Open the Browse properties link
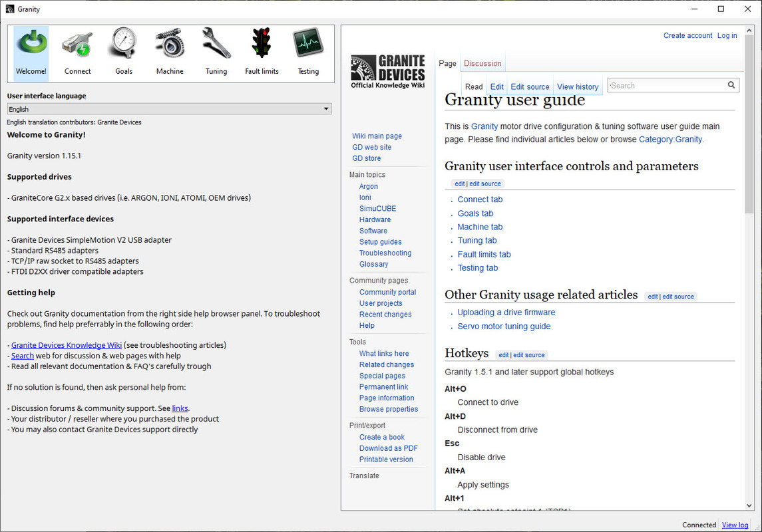This screenshot has height=532, width=762. coord(388,409)
